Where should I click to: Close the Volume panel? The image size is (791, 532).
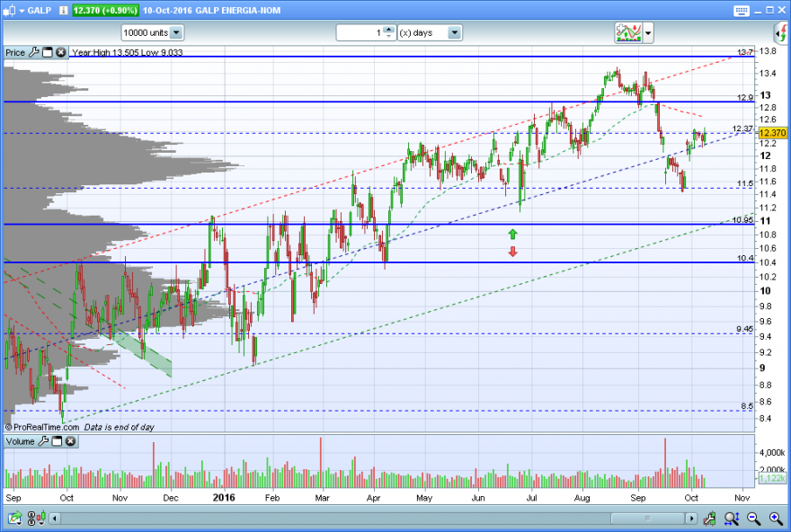click(71, 441)
